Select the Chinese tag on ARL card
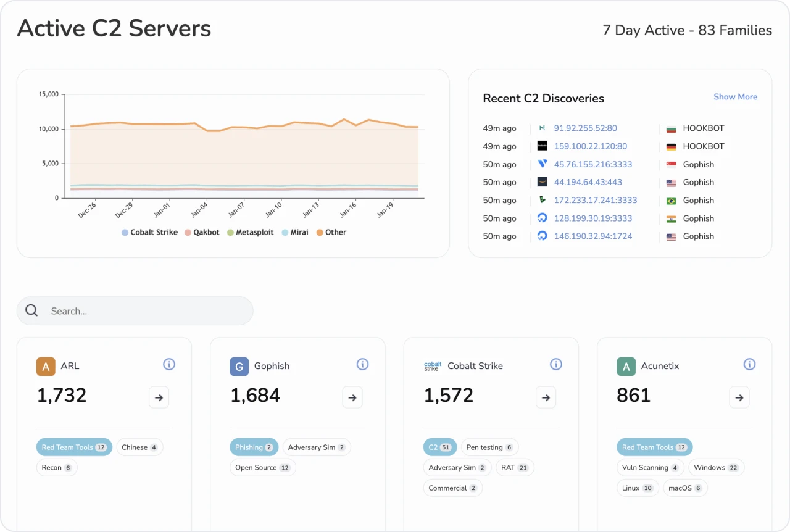The height and width of the screenshot is (532, 790). coord(139,447)
